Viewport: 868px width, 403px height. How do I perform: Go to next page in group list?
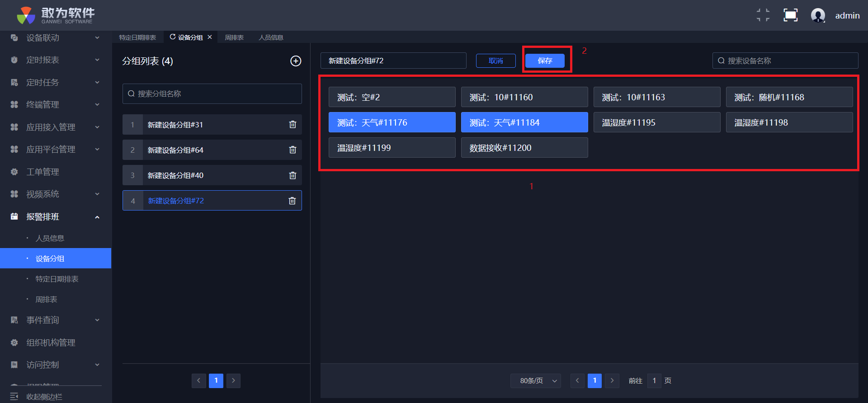pos(233,381)
